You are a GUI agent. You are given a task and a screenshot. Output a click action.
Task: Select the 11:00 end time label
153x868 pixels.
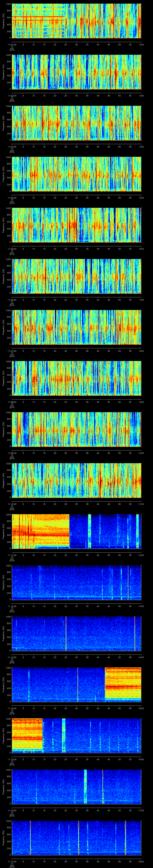[x=141, y=504]
